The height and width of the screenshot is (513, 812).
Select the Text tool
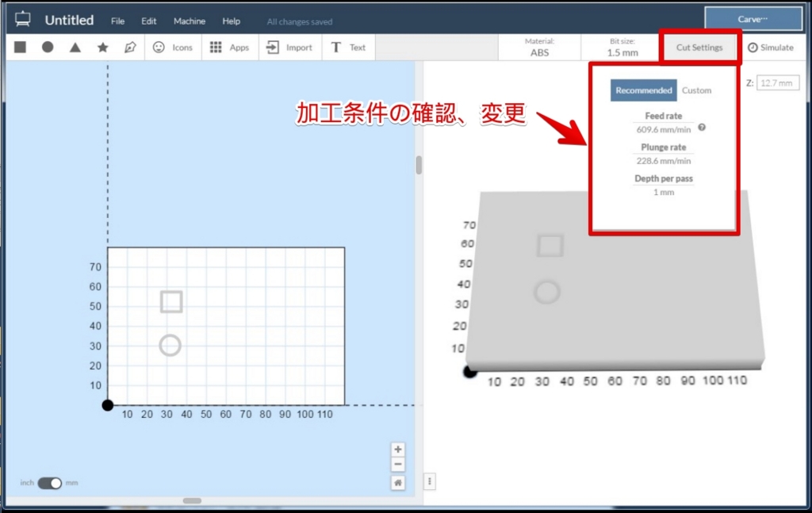click(348, 47)
